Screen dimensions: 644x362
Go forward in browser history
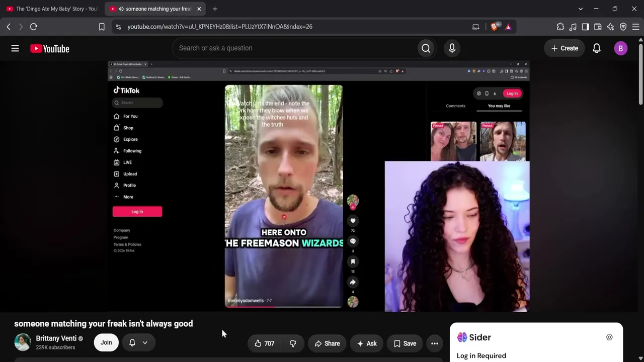point(21,27)
